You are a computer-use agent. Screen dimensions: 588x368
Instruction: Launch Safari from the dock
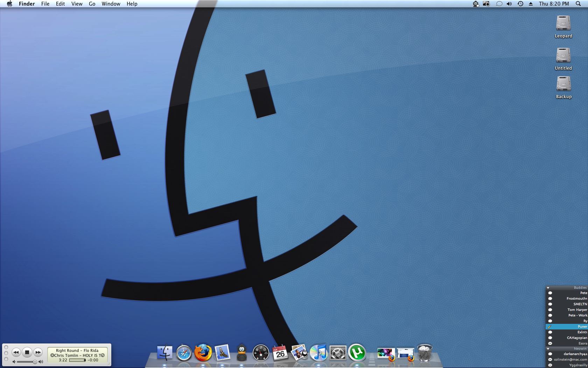(x=184, y=353)
